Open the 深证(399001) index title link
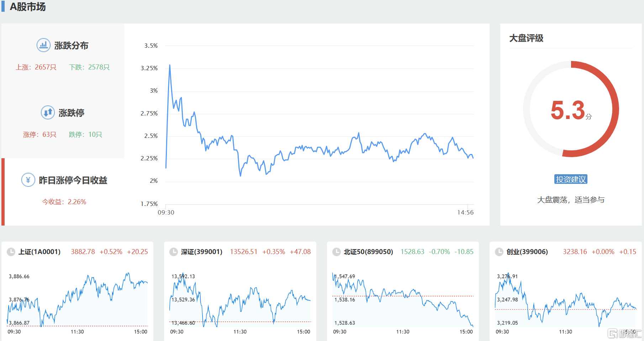 coord(202,252)
